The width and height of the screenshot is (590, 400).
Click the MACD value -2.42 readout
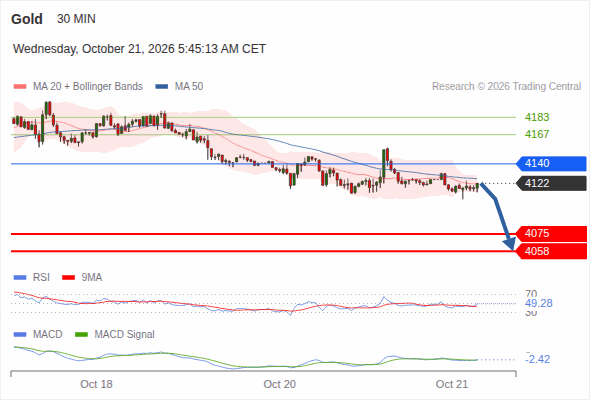[x=538, y=359]
